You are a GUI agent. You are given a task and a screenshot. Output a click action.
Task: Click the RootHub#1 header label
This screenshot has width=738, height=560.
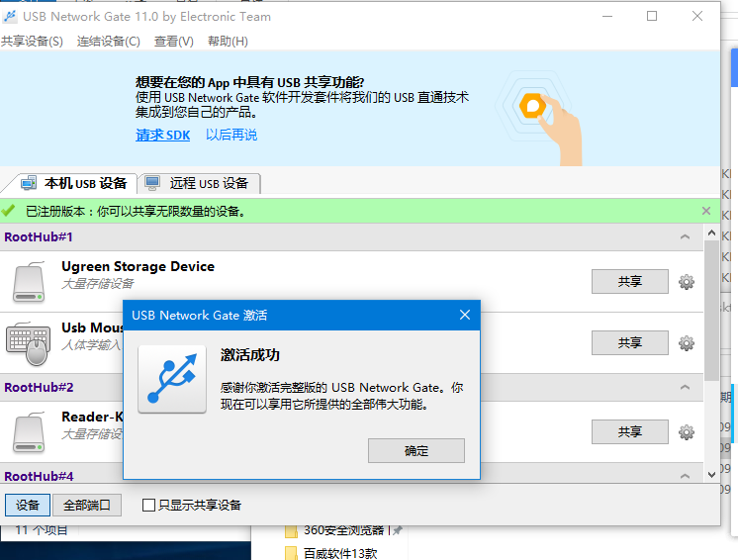pyautogui.click(x=39, y=236)
